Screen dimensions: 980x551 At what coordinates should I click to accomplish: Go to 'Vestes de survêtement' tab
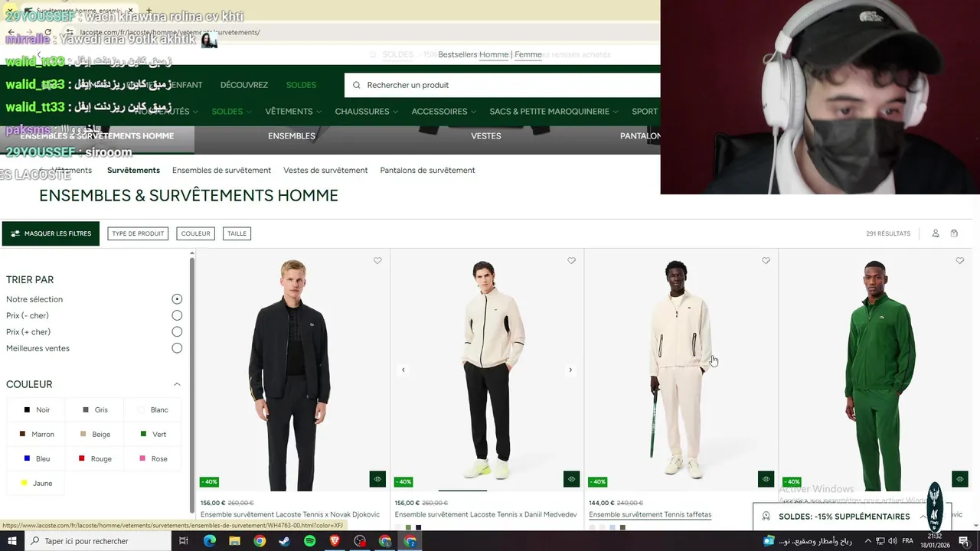(x=325, y=170)
